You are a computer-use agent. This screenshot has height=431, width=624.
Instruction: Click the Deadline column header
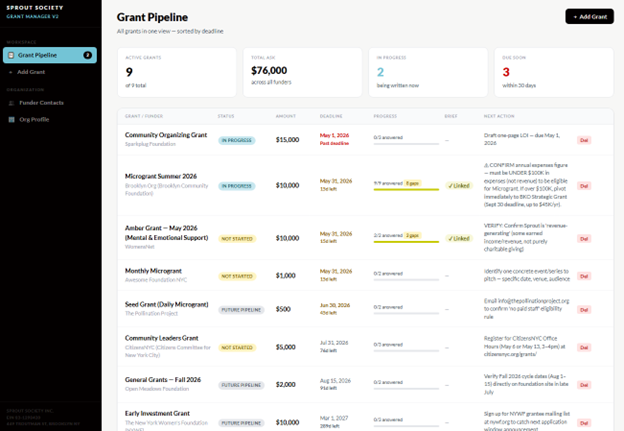tap(331, 116)
